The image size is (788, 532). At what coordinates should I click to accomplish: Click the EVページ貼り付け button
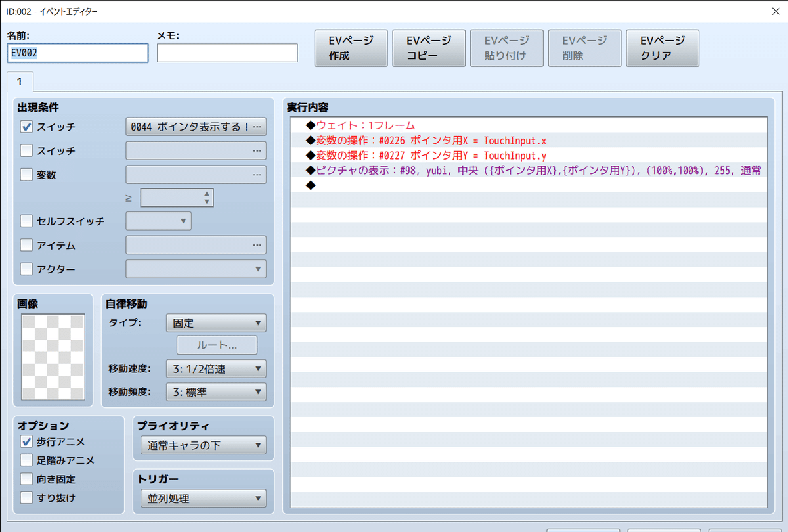point(507,48)
